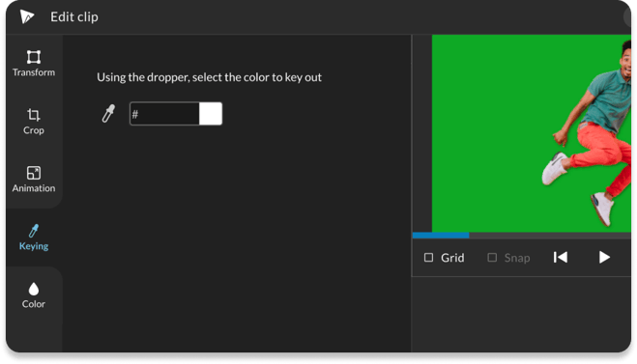Click the Grid label text
The image size is (637, 364).
[x=452, y=258]
